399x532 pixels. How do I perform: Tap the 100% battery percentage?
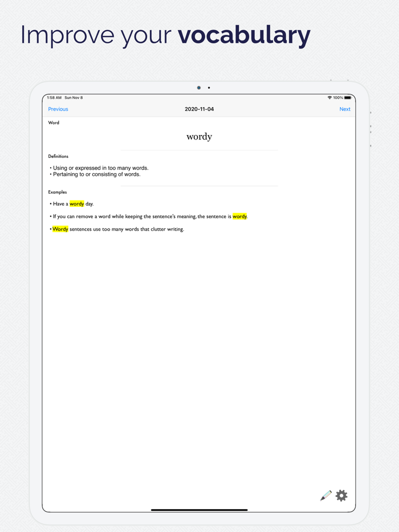[x=338, y=98]
